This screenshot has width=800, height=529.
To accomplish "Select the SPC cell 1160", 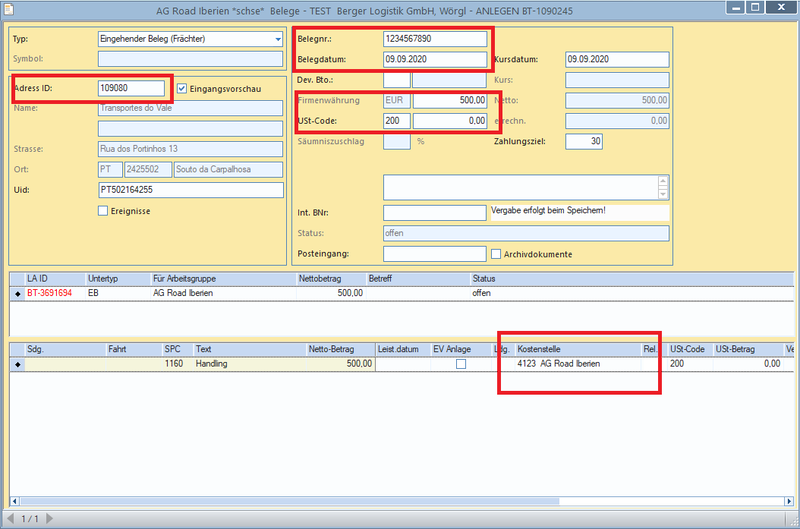I will 178,364.
